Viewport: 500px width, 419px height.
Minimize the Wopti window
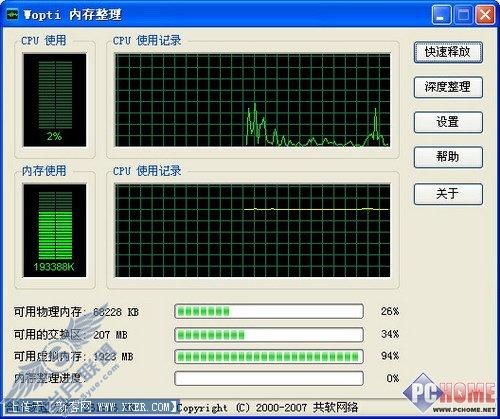click(442, 15)
